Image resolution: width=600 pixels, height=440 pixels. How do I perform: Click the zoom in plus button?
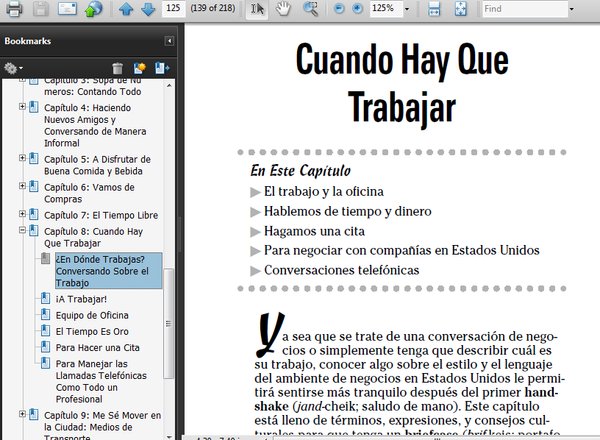click(357, 8)
